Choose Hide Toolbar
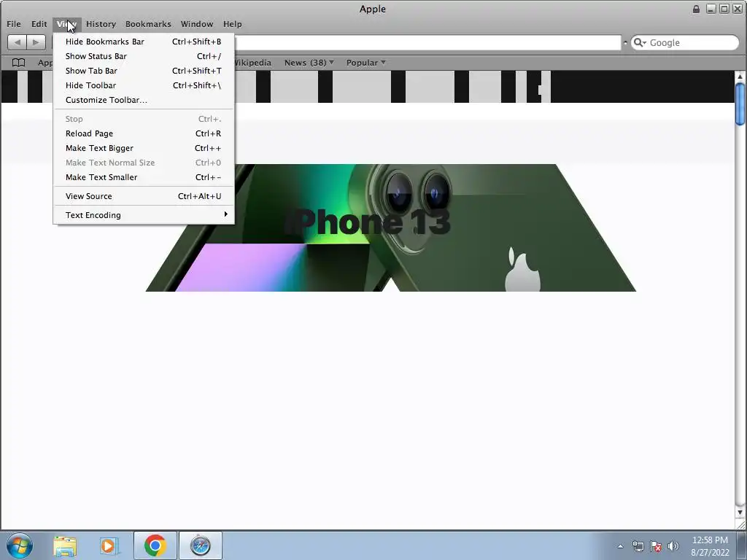 pos(144,86)
